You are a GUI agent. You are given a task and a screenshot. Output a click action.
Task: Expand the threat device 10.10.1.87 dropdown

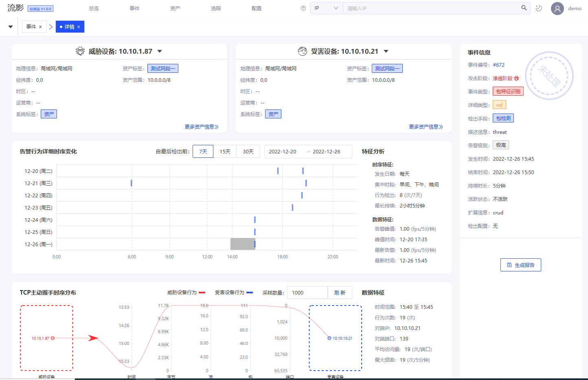[160, 51]
